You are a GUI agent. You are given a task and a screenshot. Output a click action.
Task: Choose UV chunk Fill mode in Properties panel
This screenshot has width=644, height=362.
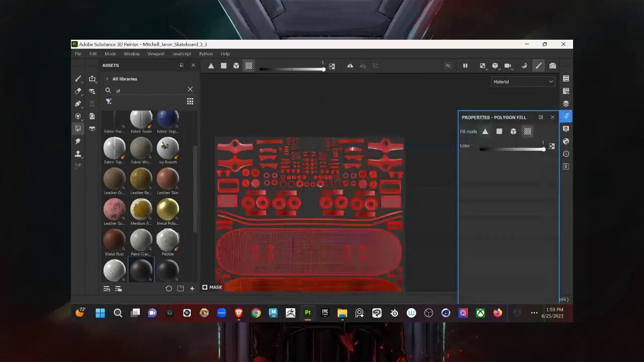pos(527,131)
